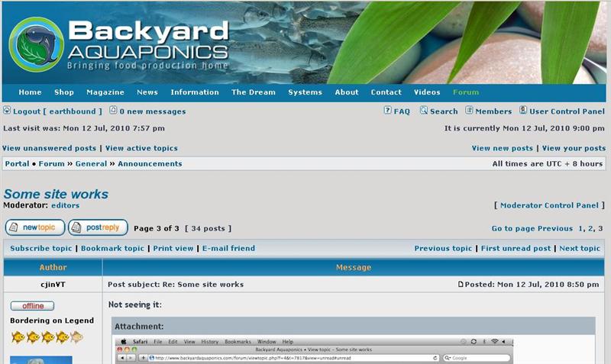Go to page 2 of the topic
Viewport: 611px width, 364px height.
click(590, 229)
